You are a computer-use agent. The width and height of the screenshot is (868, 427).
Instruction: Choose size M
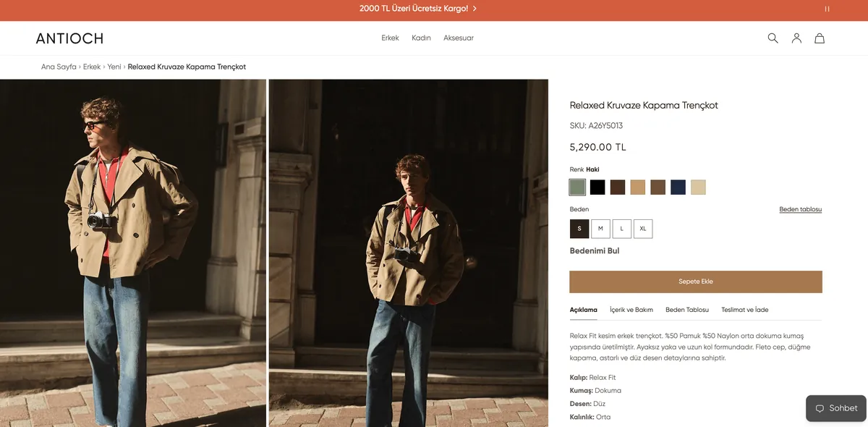coord(600,229)
